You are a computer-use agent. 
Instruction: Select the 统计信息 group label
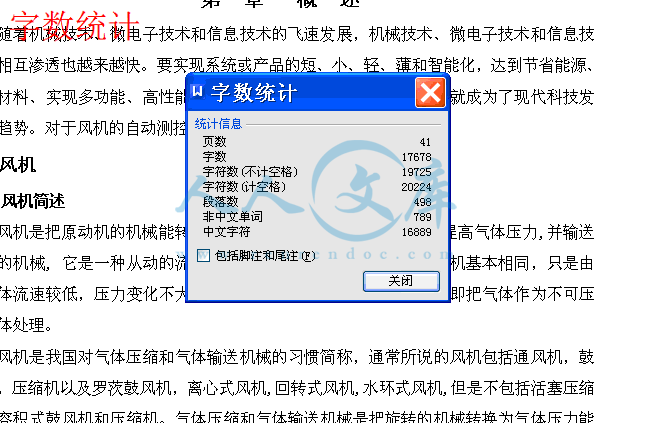click(218, 124)
